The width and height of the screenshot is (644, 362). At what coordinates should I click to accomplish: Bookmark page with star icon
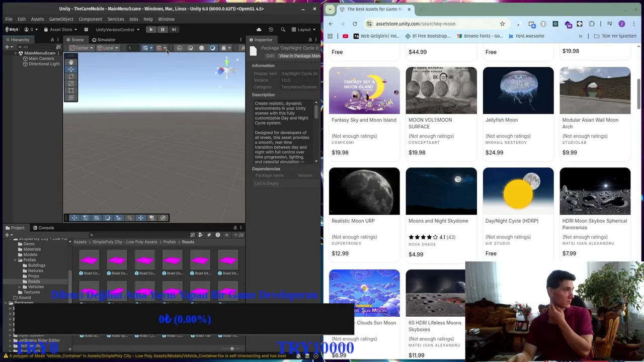click(x=502, y=24)
